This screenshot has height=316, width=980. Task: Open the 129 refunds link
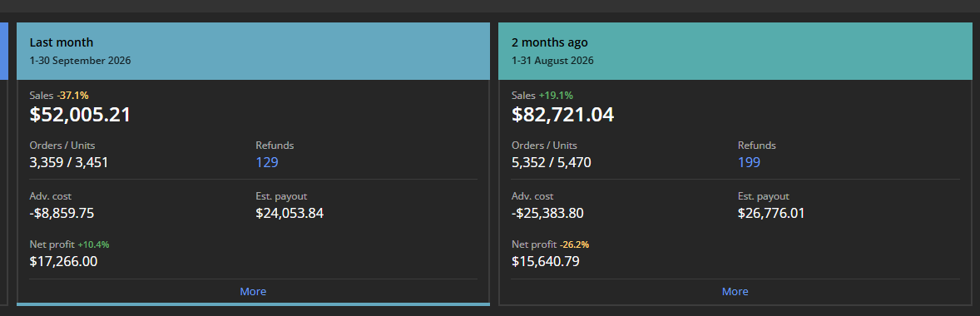(x=267, y=163)
